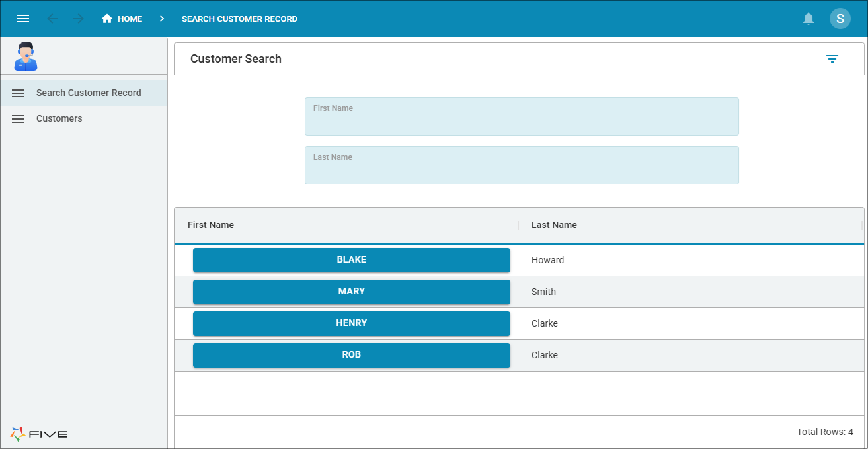This screenshot has height=449, width=868.
Task: Click the filter icon in Customer Search
Action: tap(832, 59)
